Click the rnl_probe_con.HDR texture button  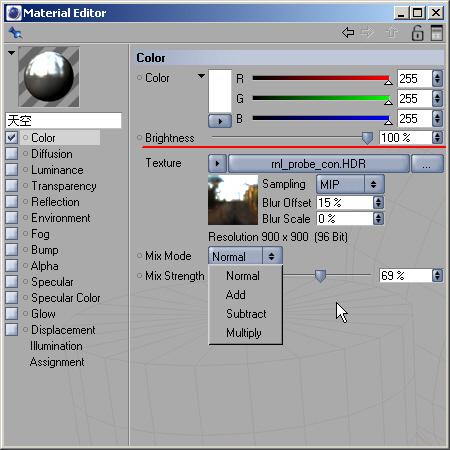click(318, 164)
